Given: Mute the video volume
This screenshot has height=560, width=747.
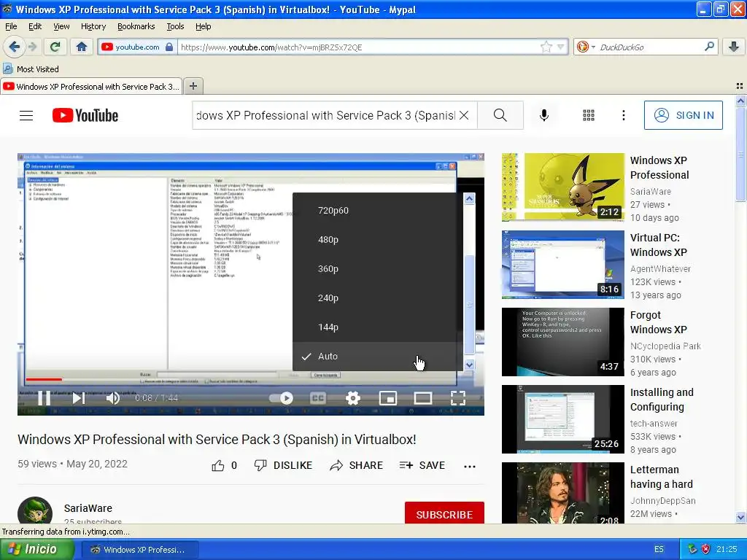Looking at the screenshot, I should (113, 398).
